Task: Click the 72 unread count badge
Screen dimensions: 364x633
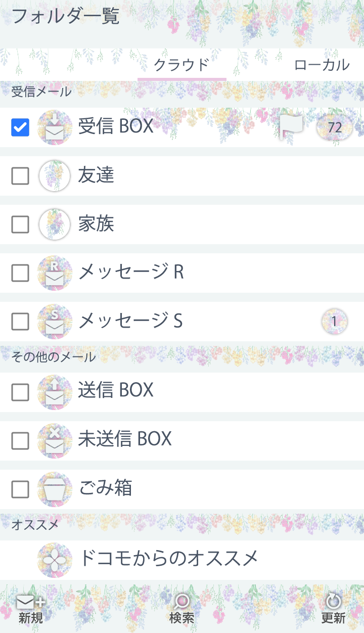Action: [335, 127]
